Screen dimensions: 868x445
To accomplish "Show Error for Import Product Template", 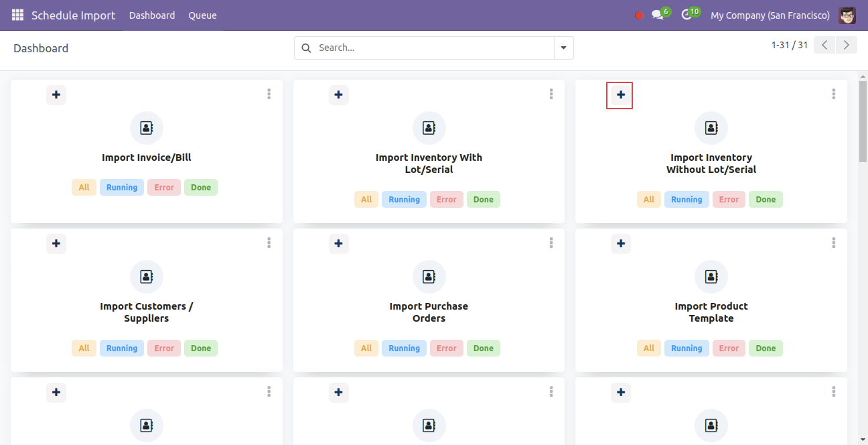I will pyautogui.click(x=729, y=348).
